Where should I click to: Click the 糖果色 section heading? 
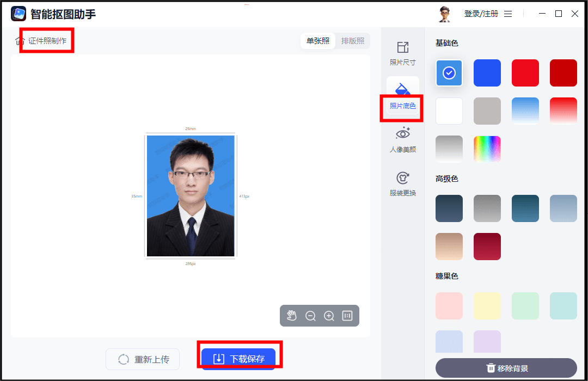(446, 276)
